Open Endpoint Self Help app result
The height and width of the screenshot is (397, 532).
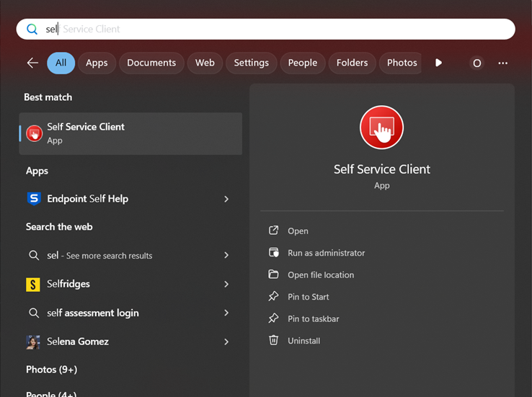pos(130,199)
